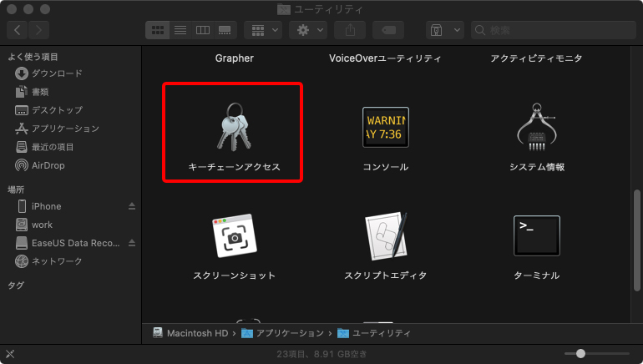Eject the EaseUS Data Recovery volume

131,243
